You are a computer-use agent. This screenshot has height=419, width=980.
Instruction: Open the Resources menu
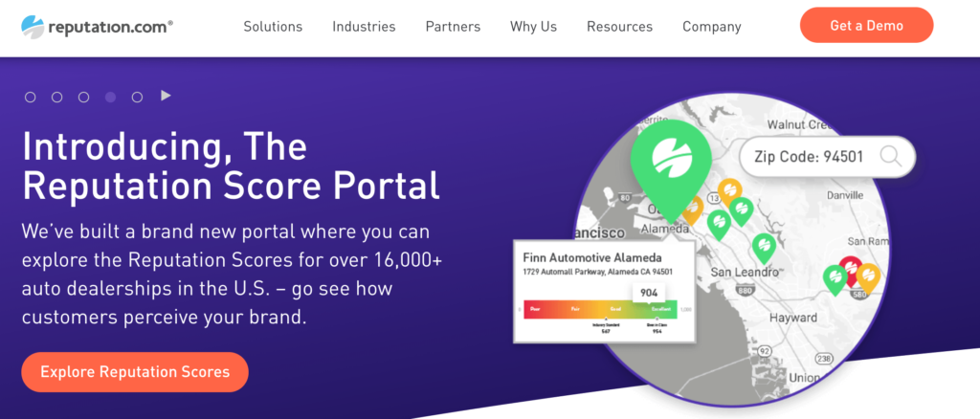pos(619,26)
